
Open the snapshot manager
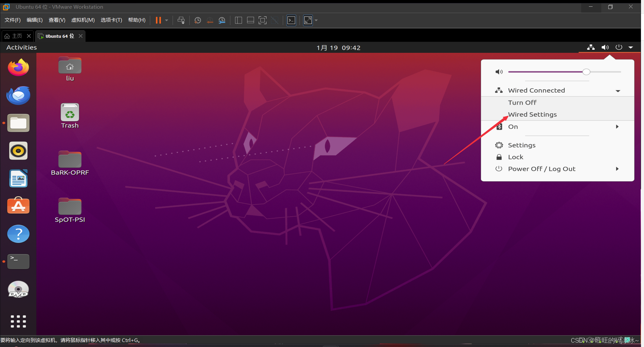click(x=222, y=20)
